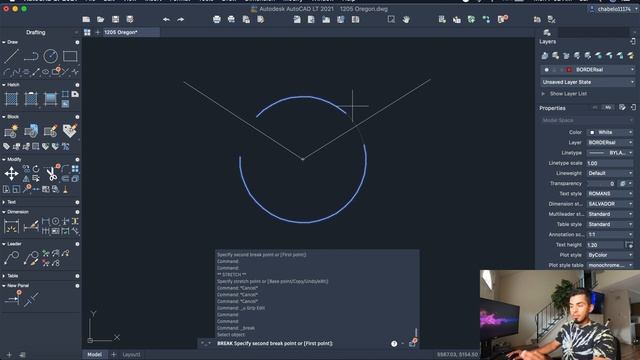Click the Multileader tool in Leader panel
This screenshot has height=360, width=640.
[11, 258]
